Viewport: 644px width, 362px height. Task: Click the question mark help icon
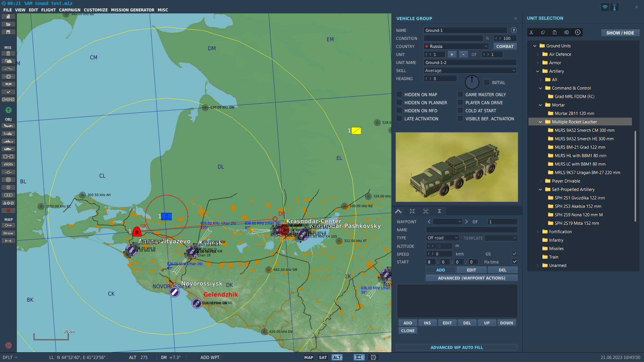pos(514,30)
